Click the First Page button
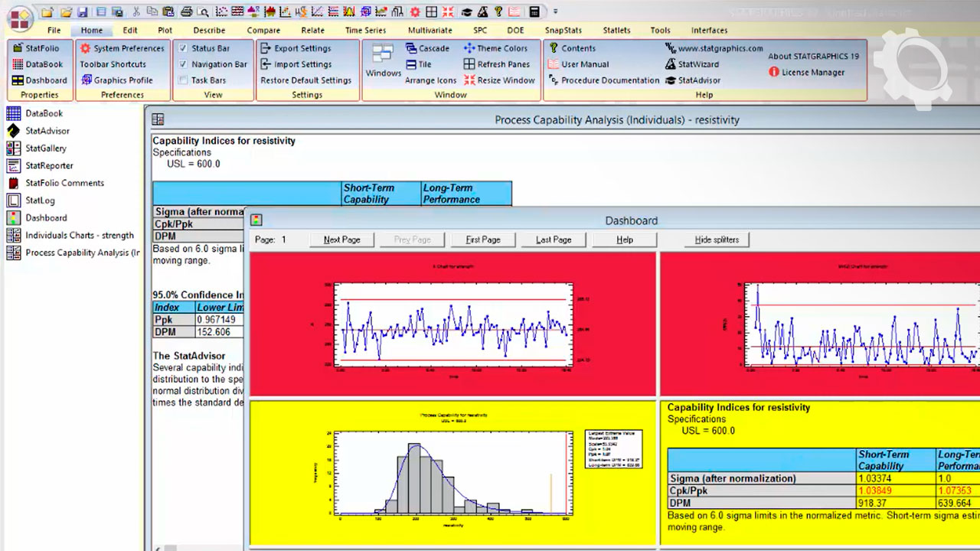 [483, 240]
